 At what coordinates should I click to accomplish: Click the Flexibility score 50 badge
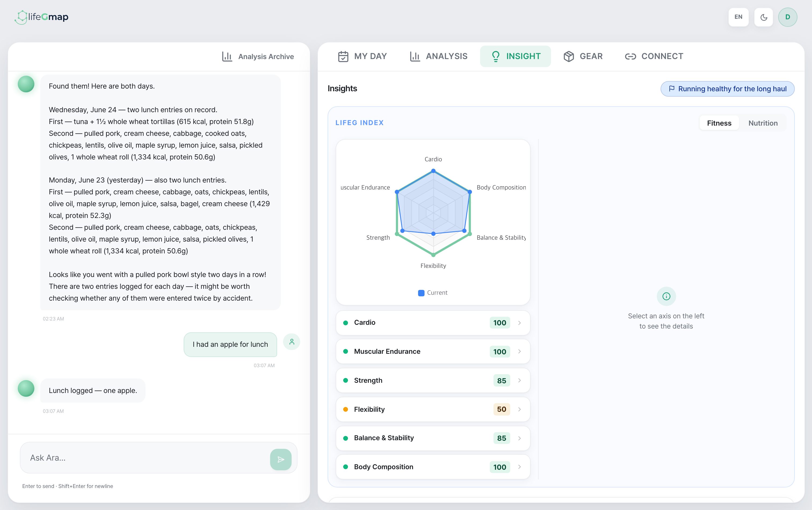pyautogui.click(x=501, y=409)
